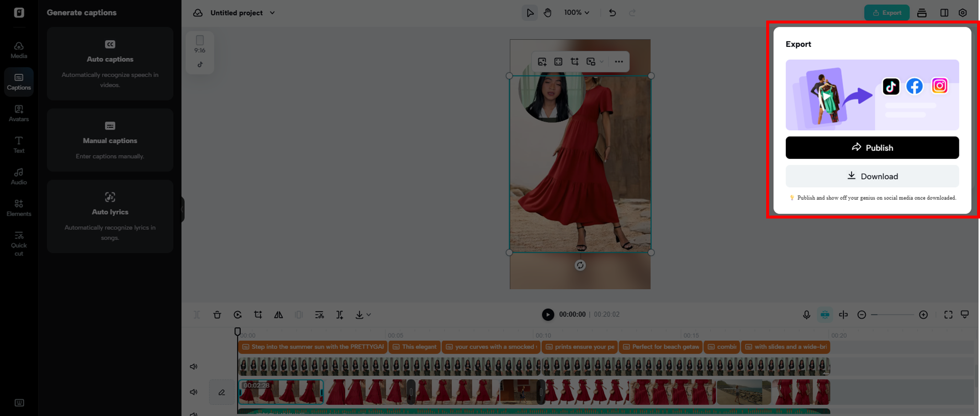Click the crop icon in timeline toolbar
Viewport: 980px width, 416px height.
click(258, 315)
